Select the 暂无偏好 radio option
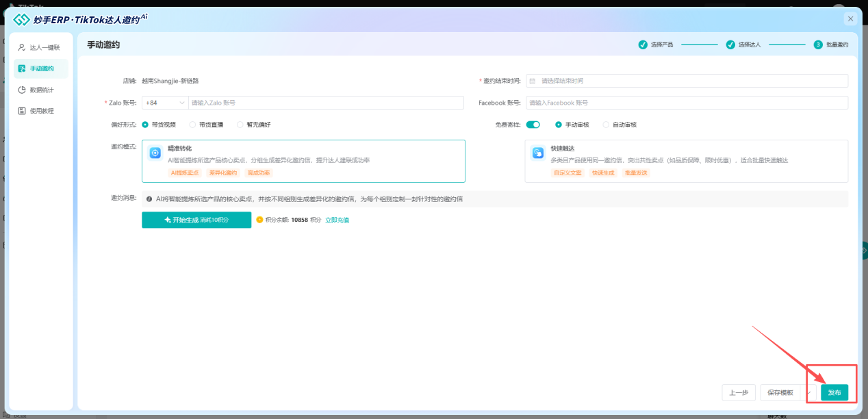The width and height of the screenshot is (868, 419). click(240, 125)
